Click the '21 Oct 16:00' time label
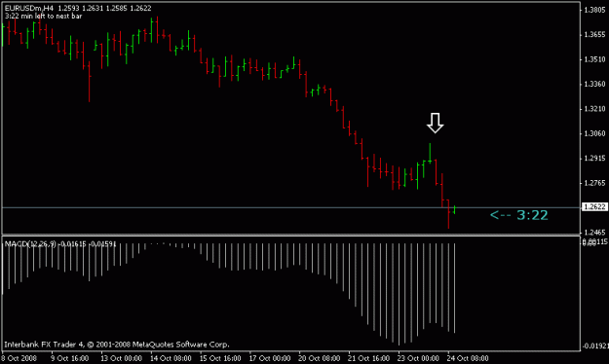This screenshot has width=609, height=364. click(x=369, y=358)
